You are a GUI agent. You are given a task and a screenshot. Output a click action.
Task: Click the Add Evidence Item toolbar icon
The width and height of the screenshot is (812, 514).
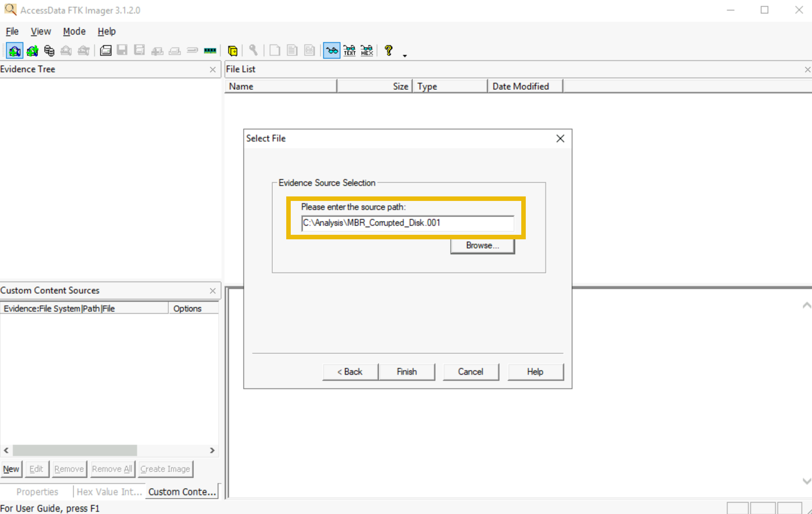tap(15, 50)
